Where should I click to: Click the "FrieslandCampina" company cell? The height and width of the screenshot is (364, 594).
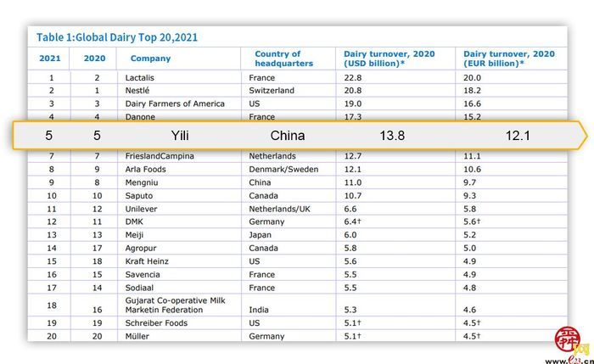pos(160,156)
